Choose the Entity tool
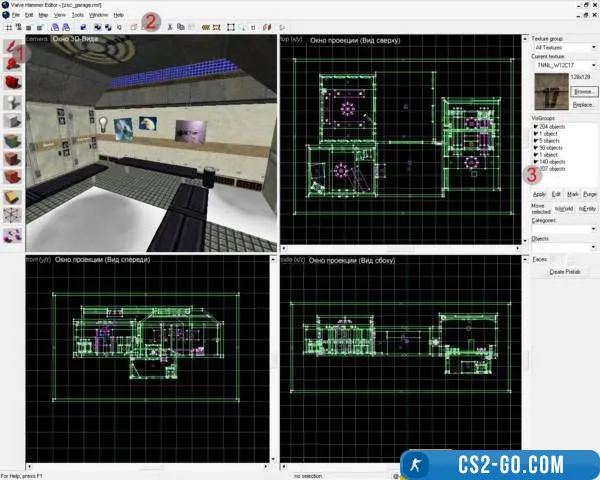The width and height of the screenshot is (600, 480). click(x=14, y=103)
